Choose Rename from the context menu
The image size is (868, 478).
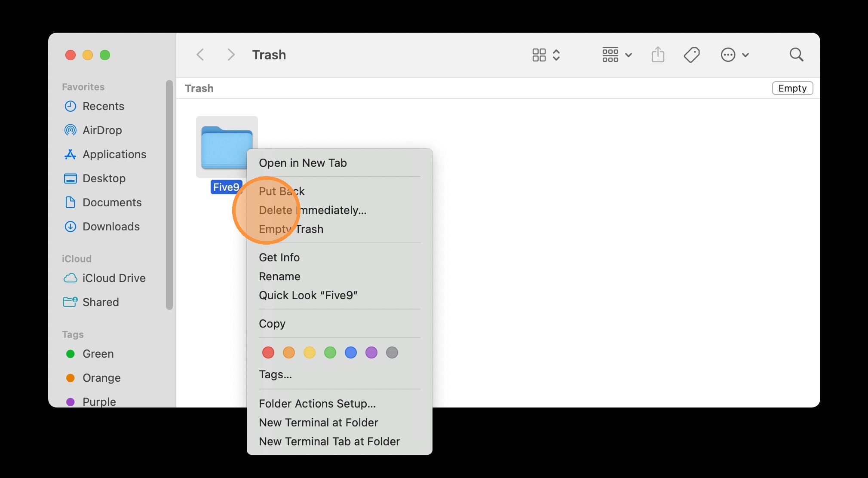coord(339,276)
